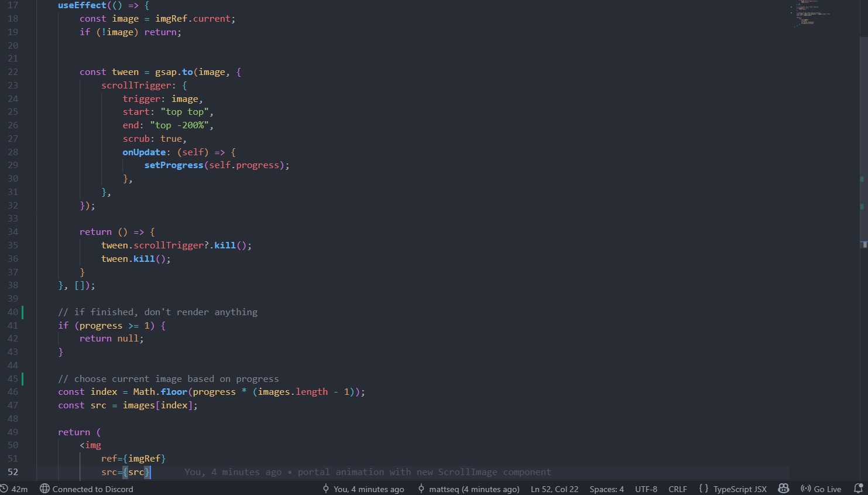Click the setProgress call on line 29
This screenshot has width=868, height=495.
pos(173,165)
